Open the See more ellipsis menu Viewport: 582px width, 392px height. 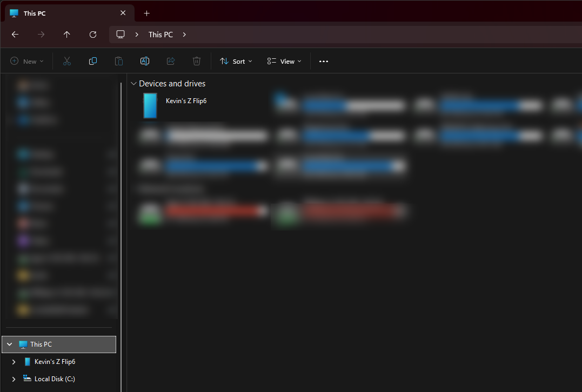pyautogui.click(x=324, y=61)
